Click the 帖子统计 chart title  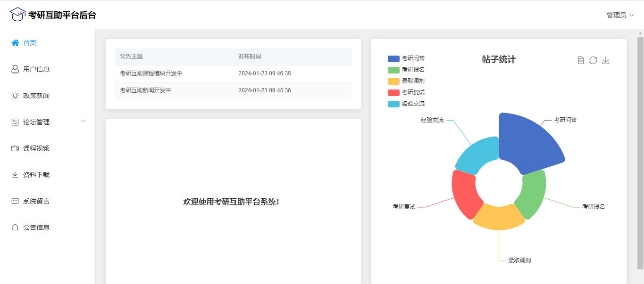(499, 59)
